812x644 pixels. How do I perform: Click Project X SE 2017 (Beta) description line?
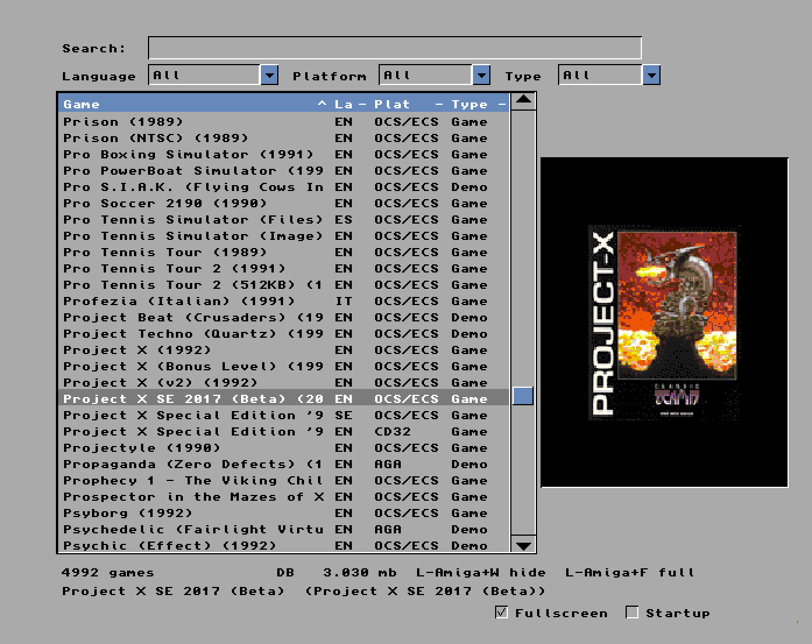(x=304, y=591)
